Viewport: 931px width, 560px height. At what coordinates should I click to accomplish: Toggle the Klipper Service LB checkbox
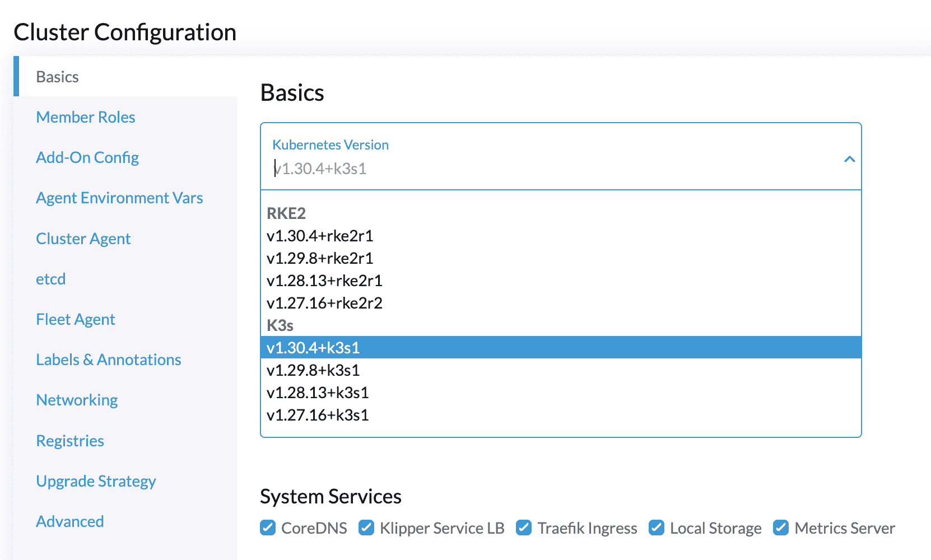pyautogui.click(x=366, y=528)
